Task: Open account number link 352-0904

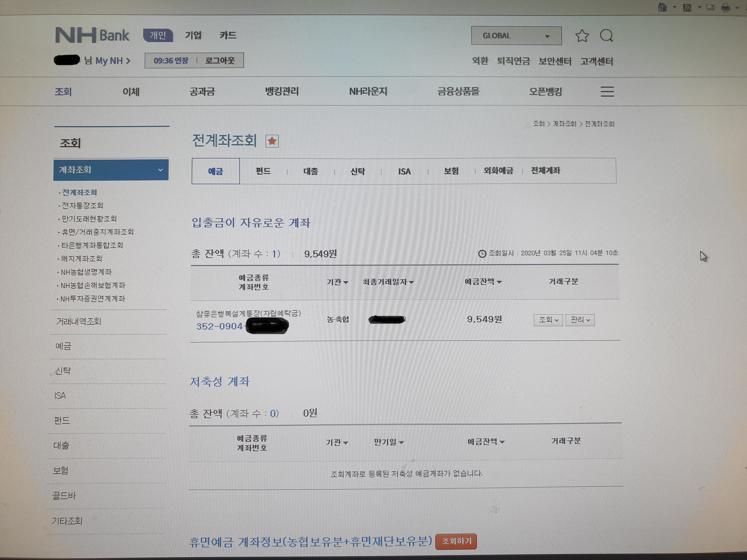Action: [x=220, y=326]
